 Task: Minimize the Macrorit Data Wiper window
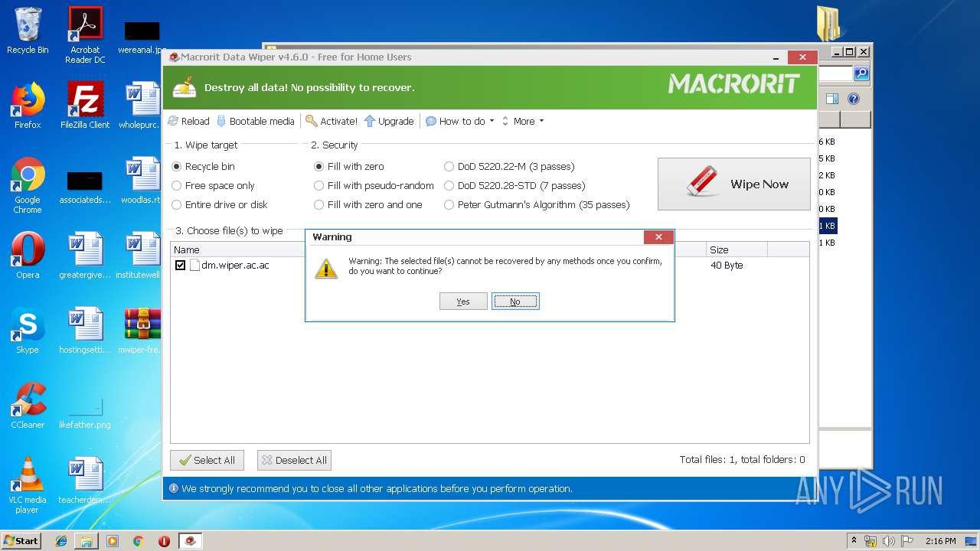(x=776, y=57)
